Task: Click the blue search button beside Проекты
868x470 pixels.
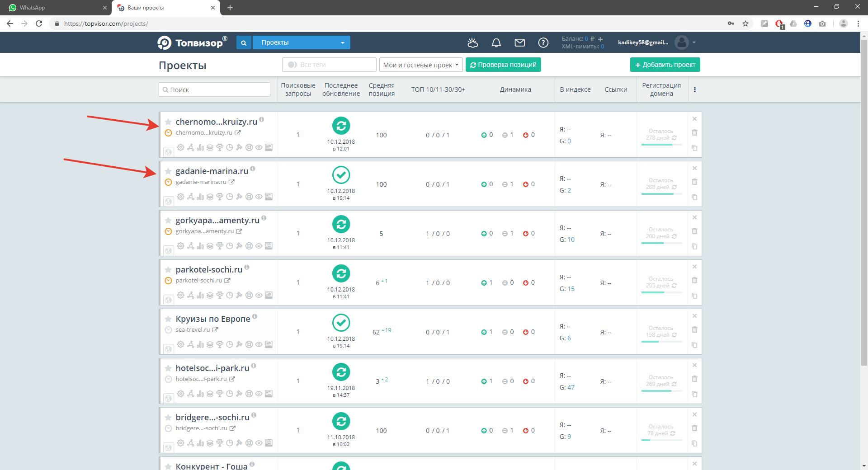Action: tap(244, 42)
